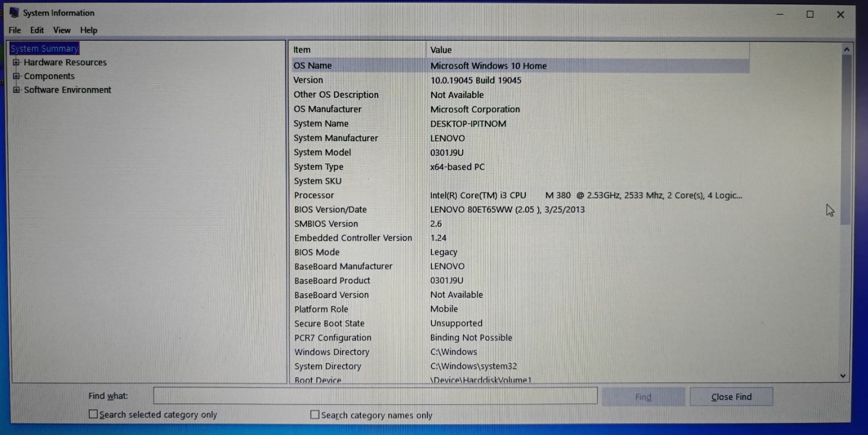Image resolution: width=868 pixels, height=435 pixels.
Task: Select the Components tree item
Action: pos(49,76)
